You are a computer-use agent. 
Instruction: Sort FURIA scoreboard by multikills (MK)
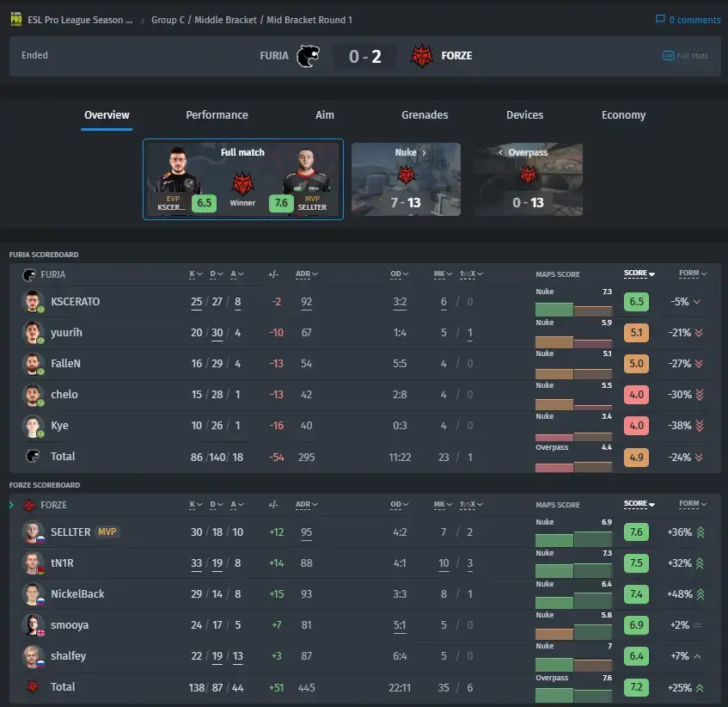click(443, 274)
